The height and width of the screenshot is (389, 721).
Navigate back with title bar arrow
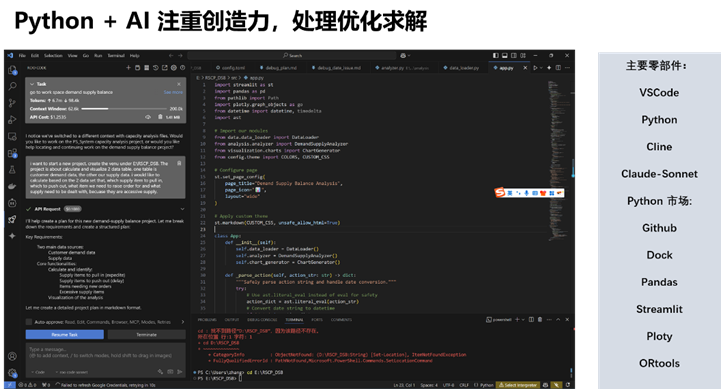pyautogui.click(x=171, y=55)
